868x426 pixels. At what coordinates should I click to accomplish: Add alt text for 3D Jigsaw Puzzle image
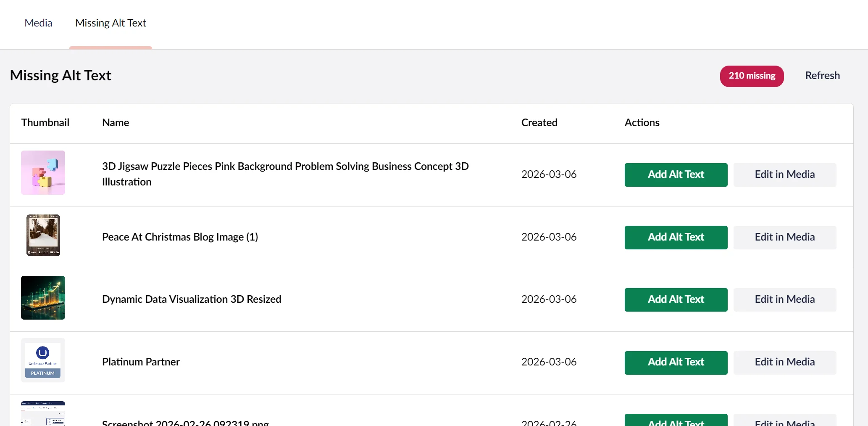click(x=676, y=175)
